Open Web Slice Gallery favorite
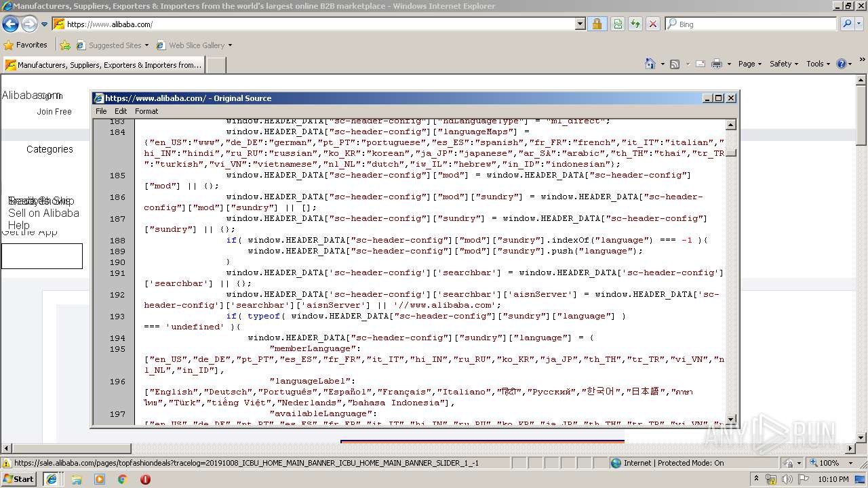Viewport: 868px width, 488px height. [x=194, y=45]
